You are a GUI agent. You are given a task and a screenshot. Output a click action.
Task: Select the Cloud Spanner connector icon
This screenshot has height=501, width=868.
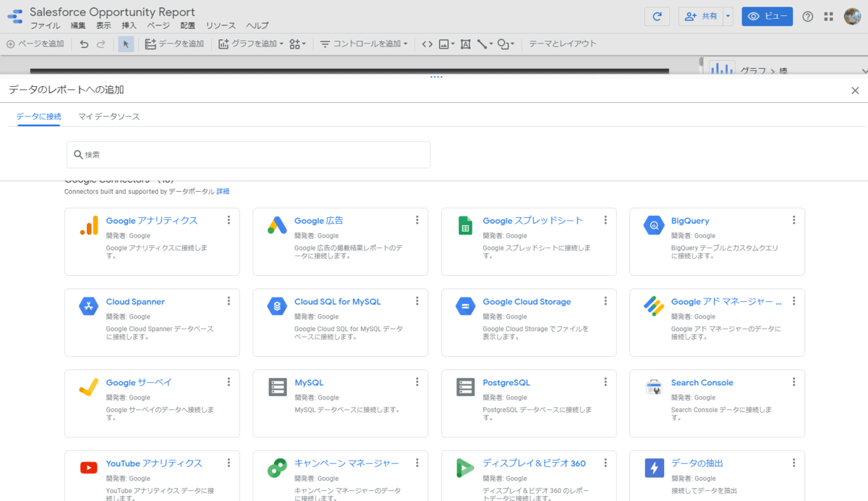[x=88, y=307]
